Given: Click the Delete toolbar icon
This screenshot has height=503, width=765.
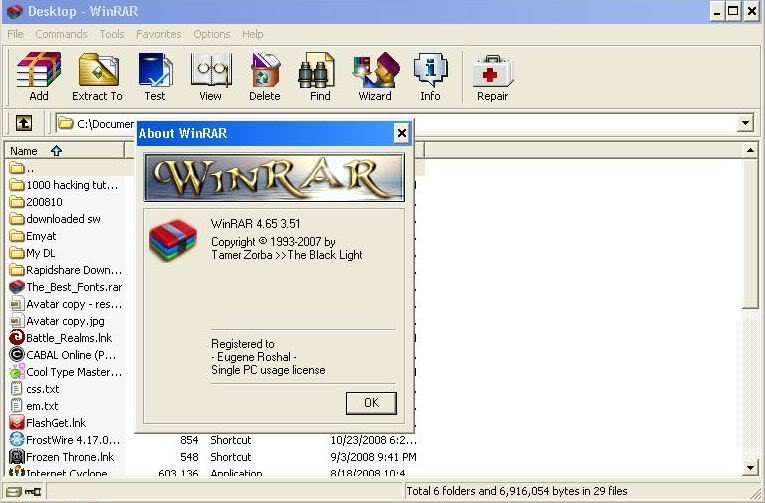Looking at the screenshot, I should click(x=265, y=76).
